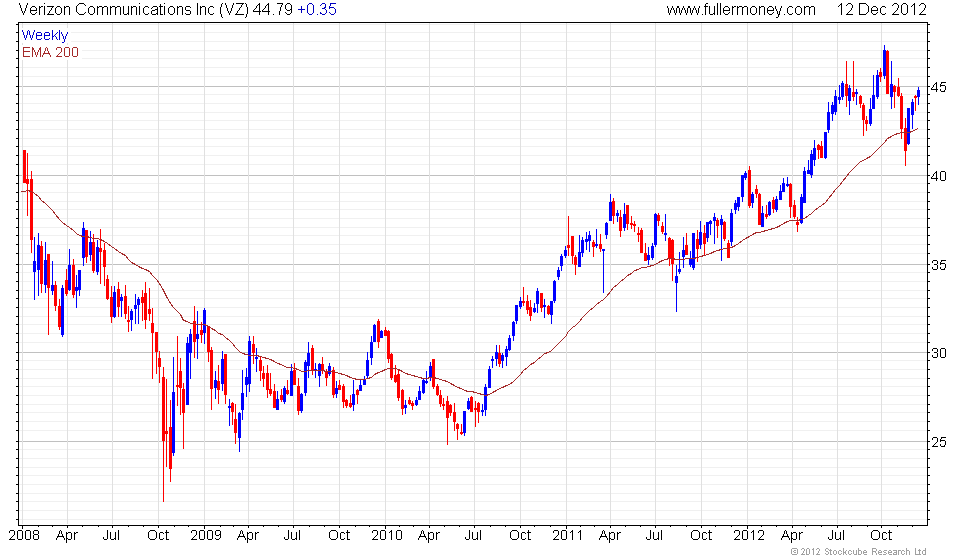The width and height of the screenshot is (980, 560).
Task: Click the 40 price axis label
Action: (938, 176)
